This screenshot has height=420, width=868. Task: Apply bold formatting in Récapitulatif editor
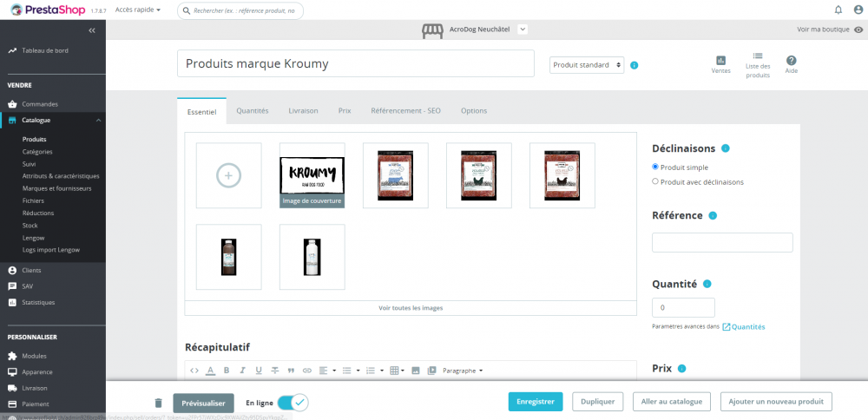226,371
